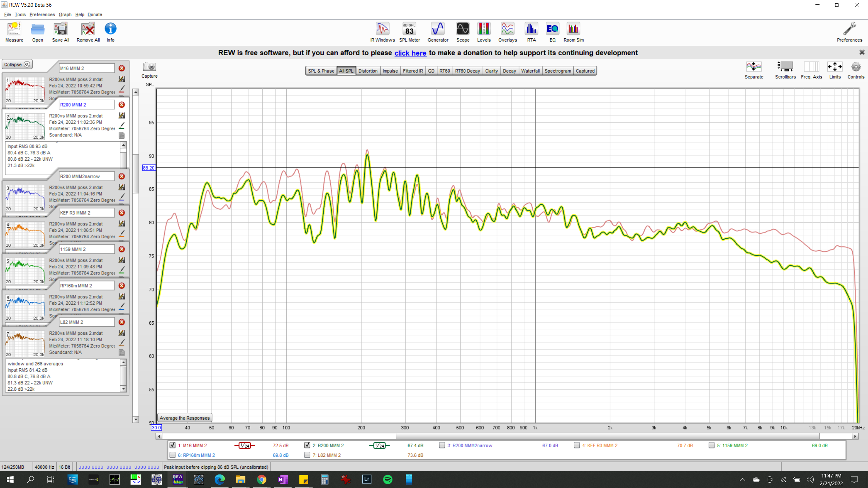The width and height of the screenshot is (868, 488).
Task: Click the Open file icon
Action: [38, 32]
